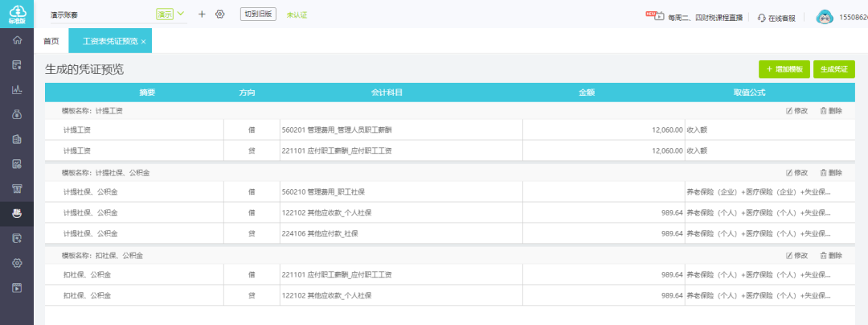Close the 工资表凭证预览 tab
This screenshot has height=325, width=868.
(x=143, y=41)
